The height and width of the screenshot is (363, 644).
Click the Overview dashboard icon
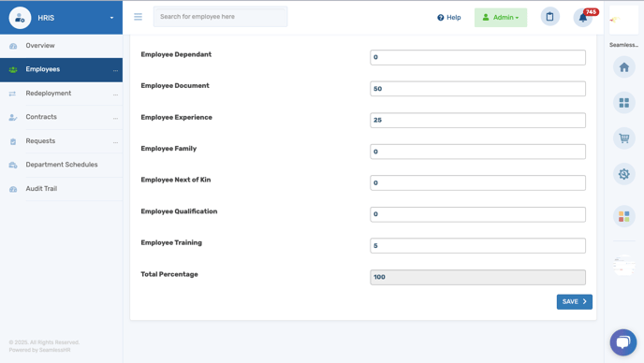[13, 46]
